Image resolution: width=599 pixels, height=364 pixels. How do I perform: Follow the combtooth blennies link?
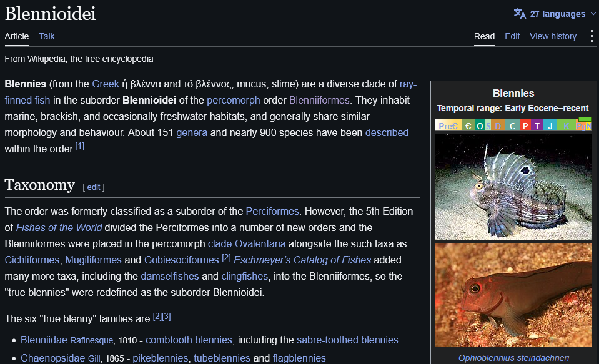[189, 340]
